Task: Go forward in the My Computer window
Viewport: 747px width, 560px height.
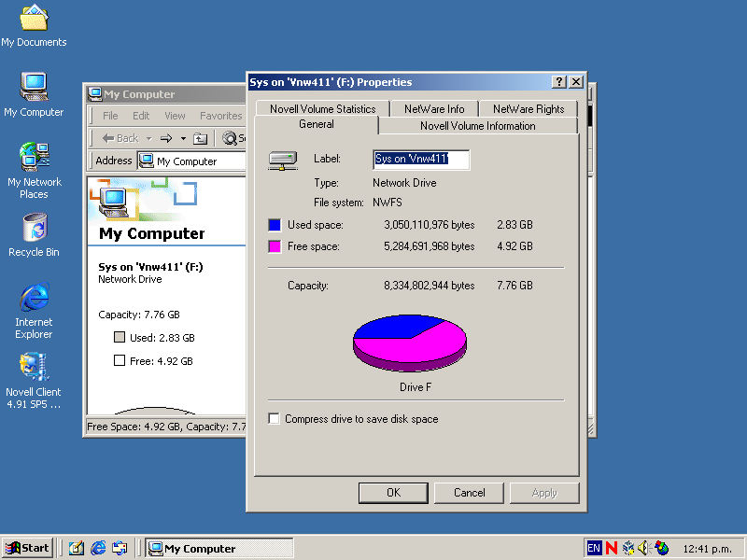Action: click(166, 138)
